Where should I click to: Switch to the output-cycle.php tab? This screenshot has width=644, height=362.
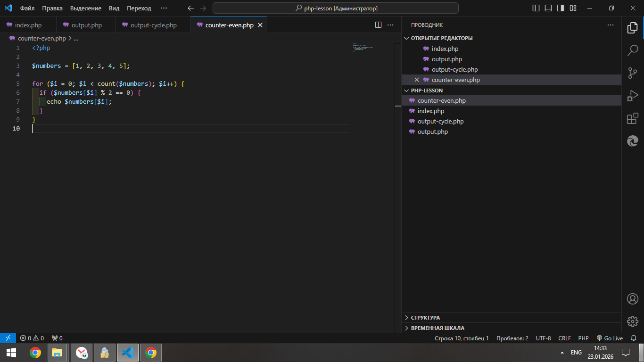[153, 25]
